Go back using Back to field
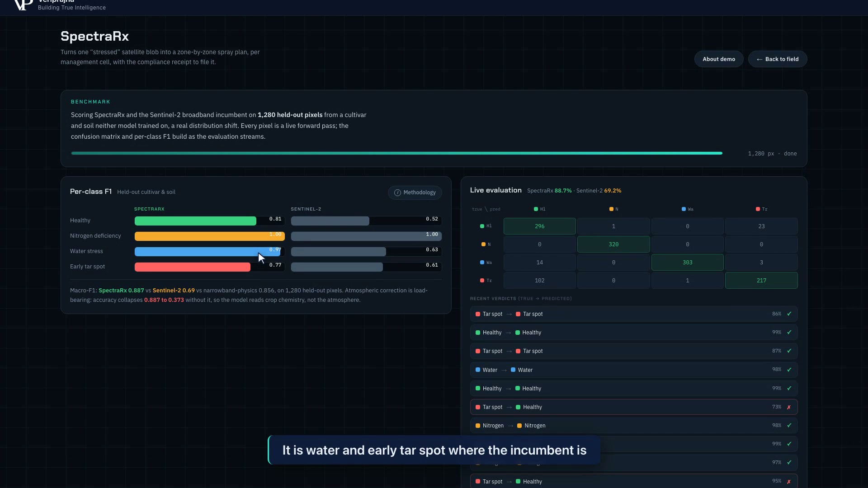Screen dimensions: 868x488 click(x=778, y=59)
